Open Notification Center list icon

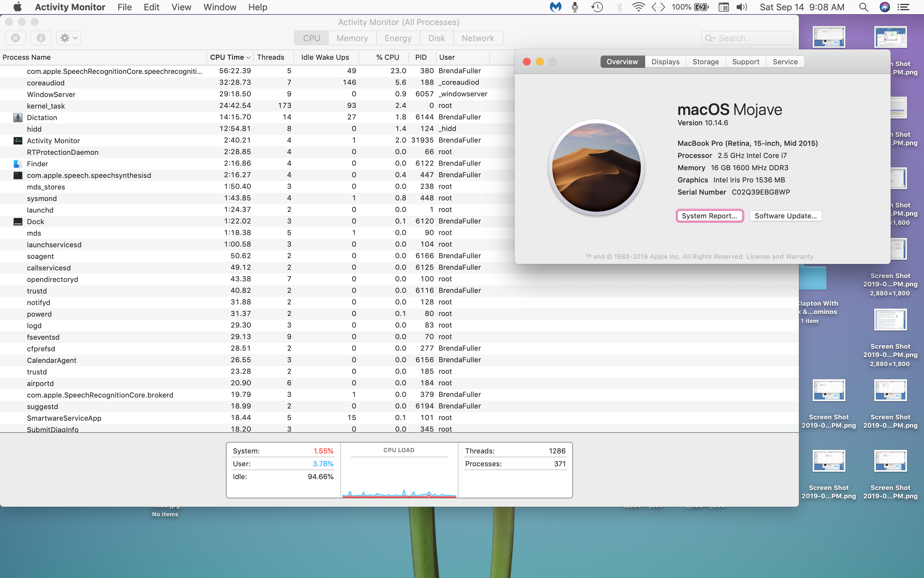click(x=903, y=7)
